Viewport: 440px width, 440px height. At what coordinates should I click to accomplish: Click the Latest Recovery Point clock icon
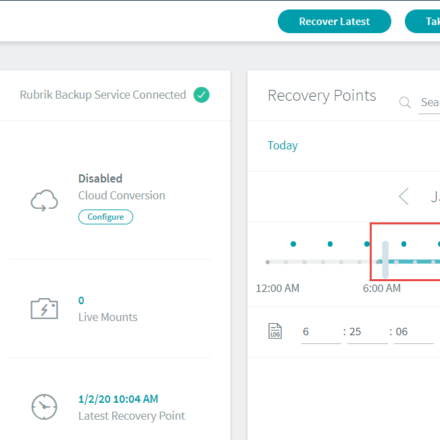[44, 407]
